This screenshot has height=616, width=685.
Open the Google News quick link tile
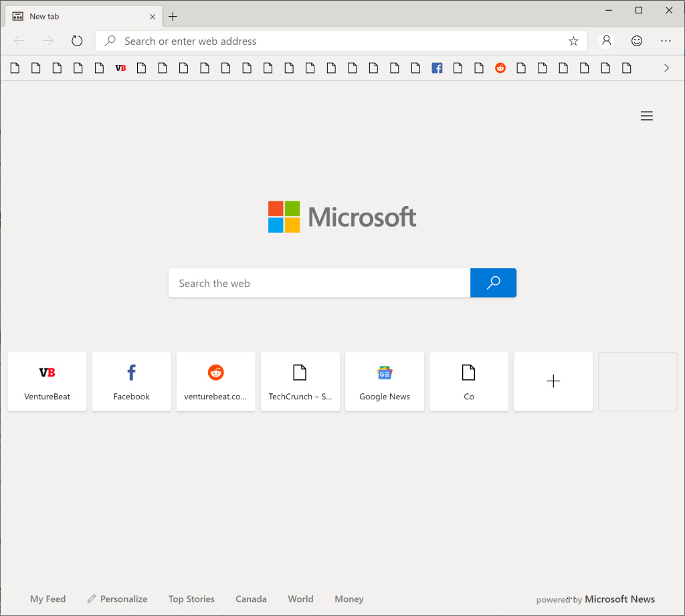click(x=385, y=381)
